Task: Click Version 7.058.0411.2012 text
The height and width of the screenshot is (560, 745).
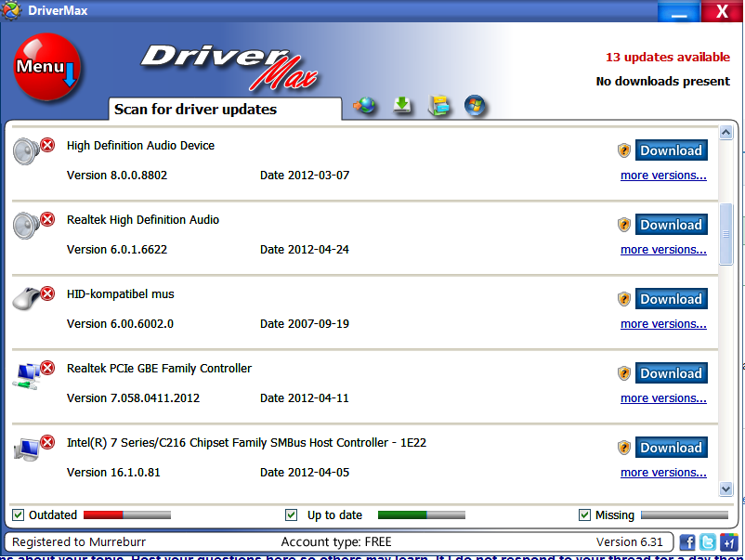Action: pyautogui.click(x=133, y=398)
